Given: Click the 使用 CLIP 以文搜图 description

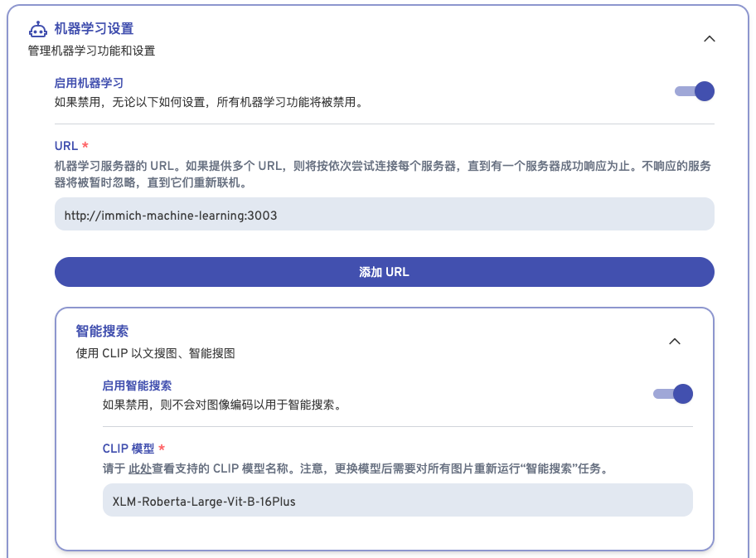Looking at the screenshot, I should point(155,353).
